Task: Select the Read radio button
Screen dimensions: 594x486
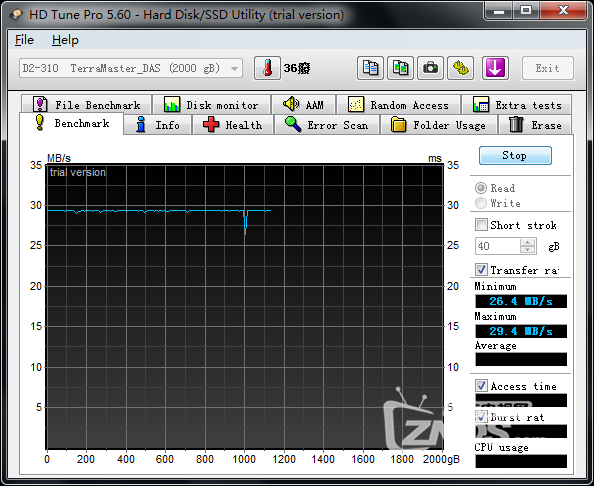Action: [481, 188]
